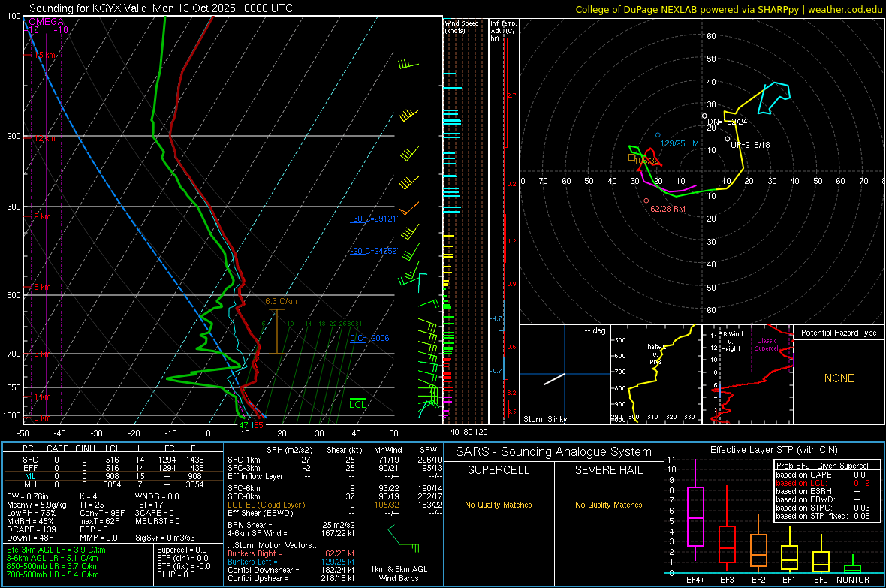The height and width of the screenshot is (588, 886).
Task: Click the Bunkers Left storm motion line
Action: coord(291,562)
